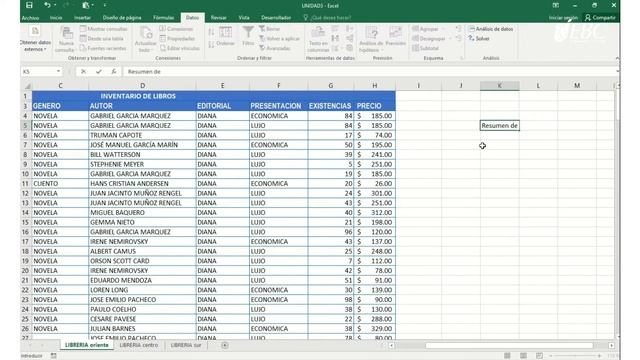Click the Desagrupar icon
The width and height of the screenshot is (640, 360).
pyautogui.click(x=429, y=38)
